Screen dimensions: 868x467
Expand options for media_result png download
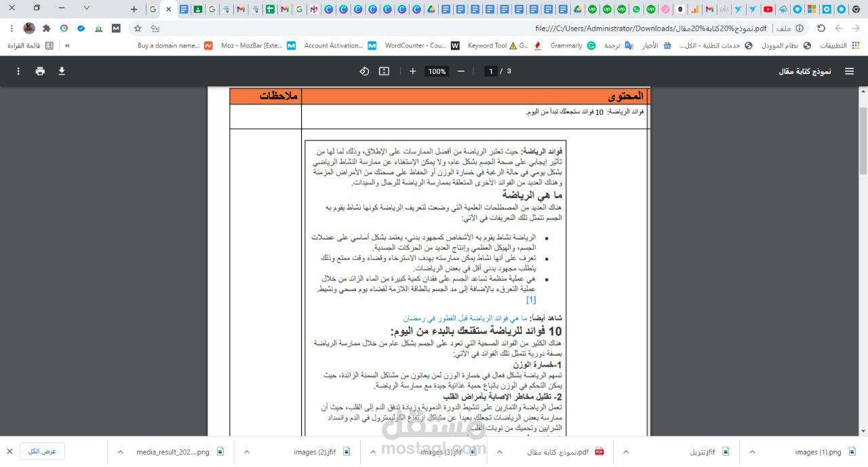click(x=120, y=451)
